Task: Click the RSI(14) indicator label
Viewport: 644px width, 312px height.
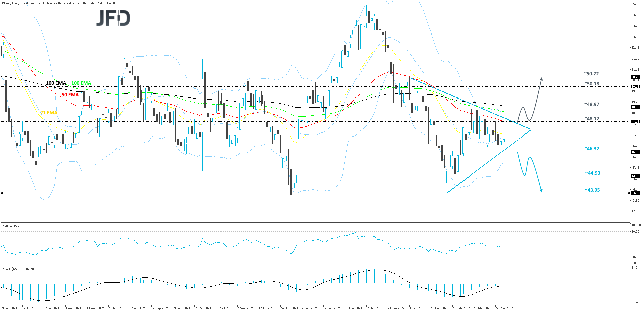Action: (x=11, y=226)
